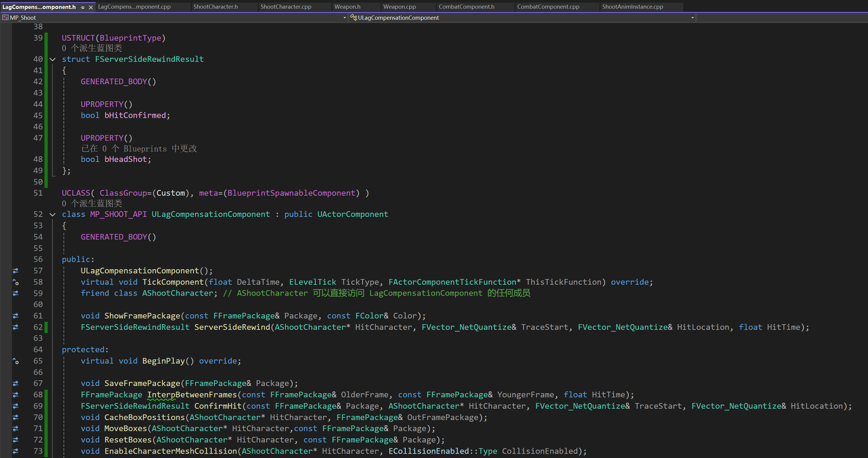Collapse the FServerSideRewindResult struct block
This screenshot has width=868, height=458.
coord(53,59)
